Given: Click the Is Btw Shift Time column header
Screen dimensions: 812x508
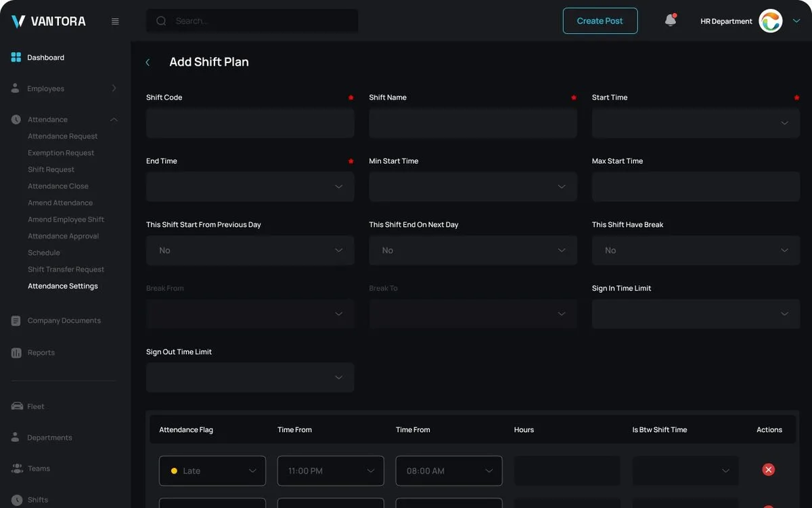Looking at the screenshot, I should click(660, 430).
